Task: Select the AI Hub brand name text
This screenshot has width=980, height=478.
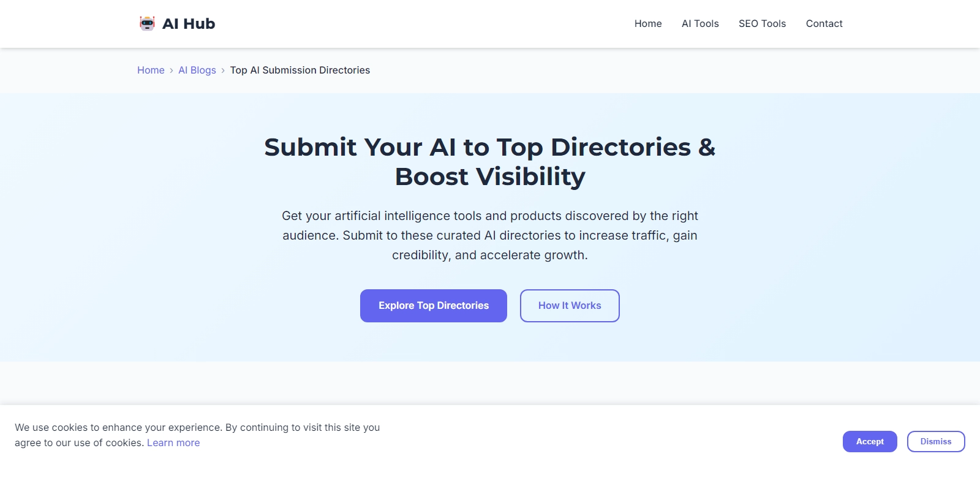Action: tap(188, 23)
